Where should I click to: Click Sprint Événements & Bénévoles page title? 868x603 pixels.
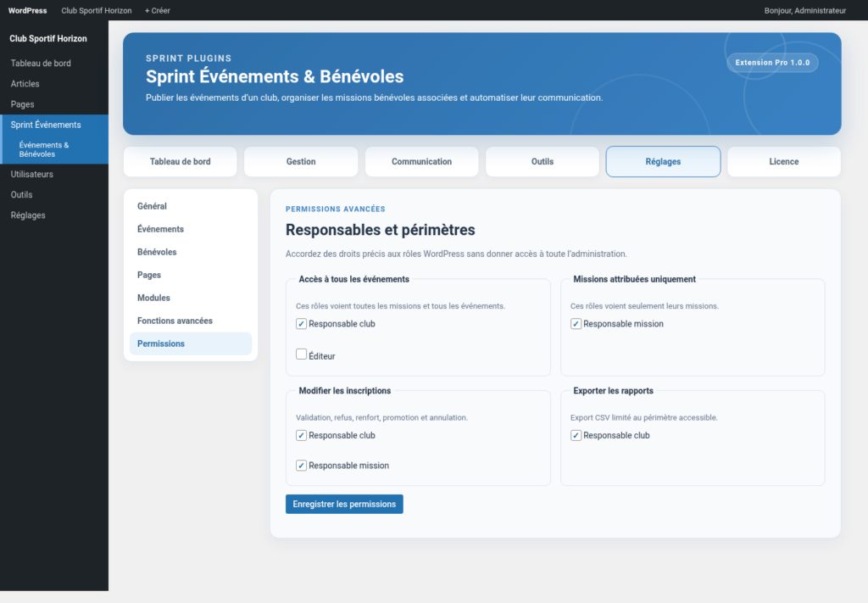275,76
